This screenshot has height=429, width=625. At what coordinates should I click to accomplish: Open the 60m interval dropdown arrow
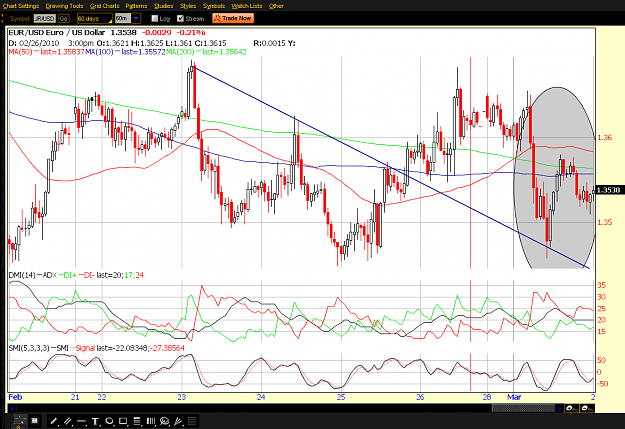(x=136, y=18)
